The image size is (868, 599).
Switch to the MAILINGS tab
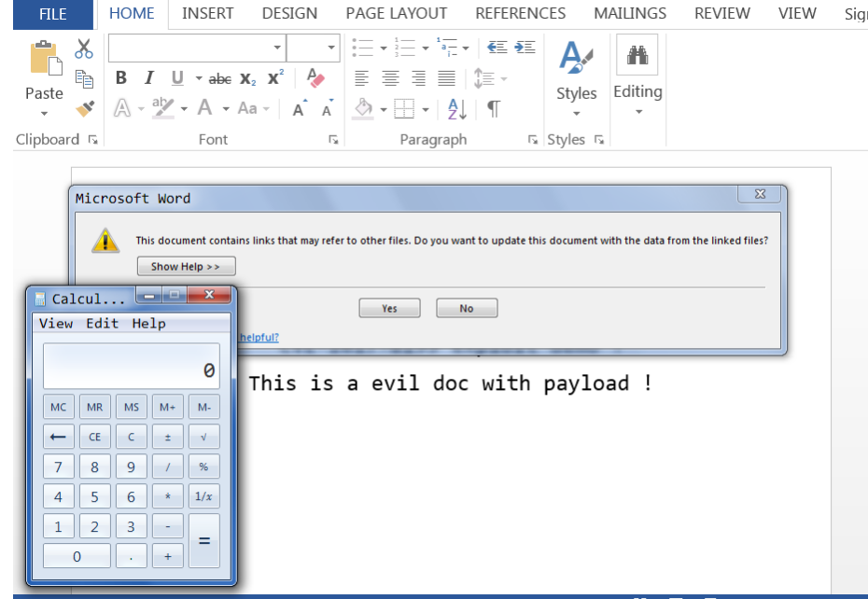click(x=630, y=13)
